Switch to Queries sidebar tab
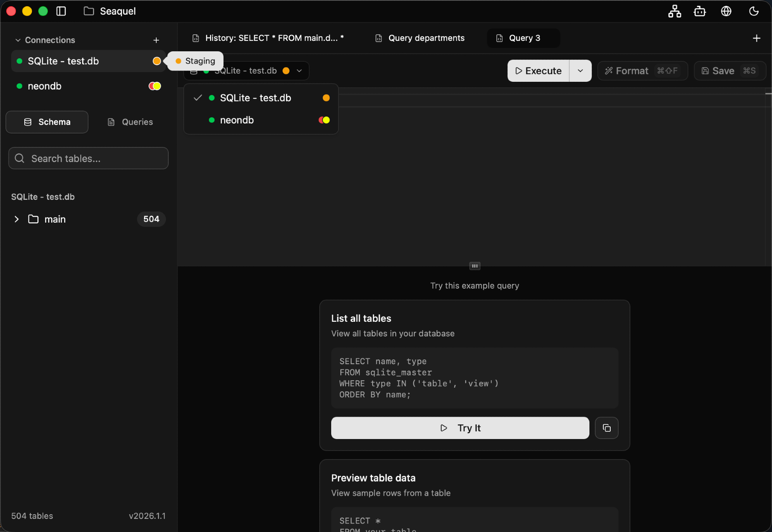 [x=130, y=122]
